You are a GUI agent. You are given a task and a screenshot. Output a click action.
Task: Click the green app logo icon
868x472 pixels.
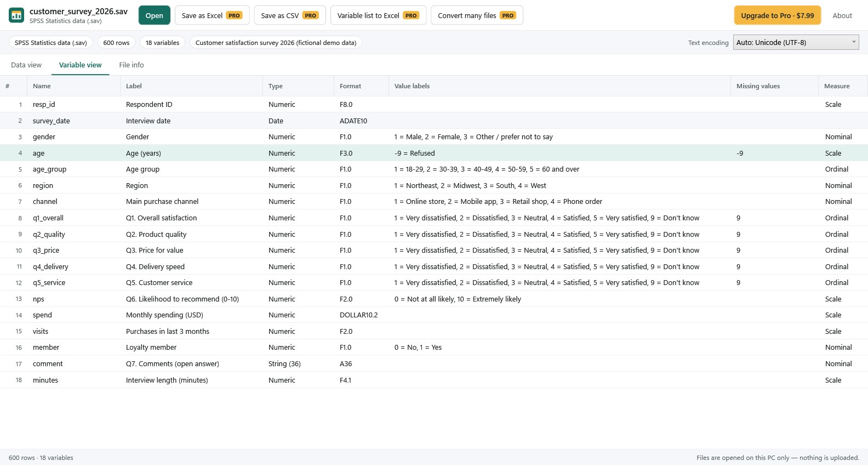[16, 15]
